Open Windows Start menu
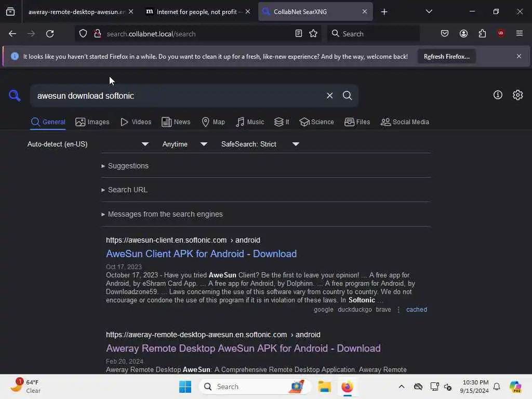 [x=185, y=387]
